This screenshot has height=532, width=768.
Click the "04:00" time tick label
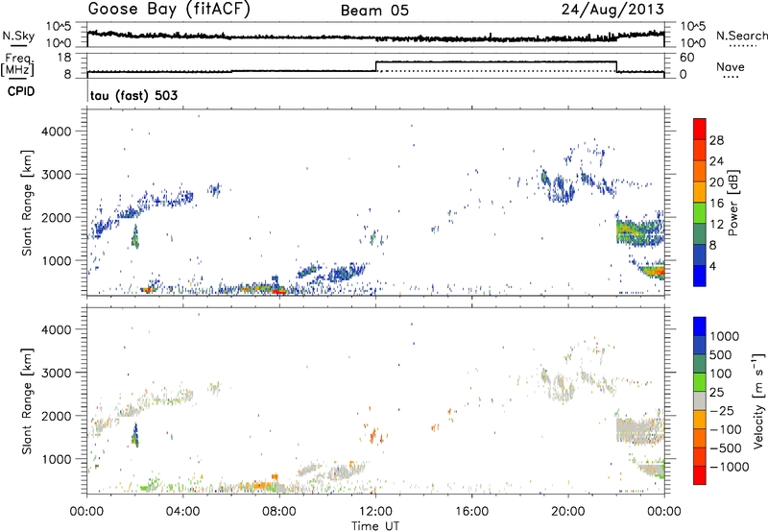182,512
